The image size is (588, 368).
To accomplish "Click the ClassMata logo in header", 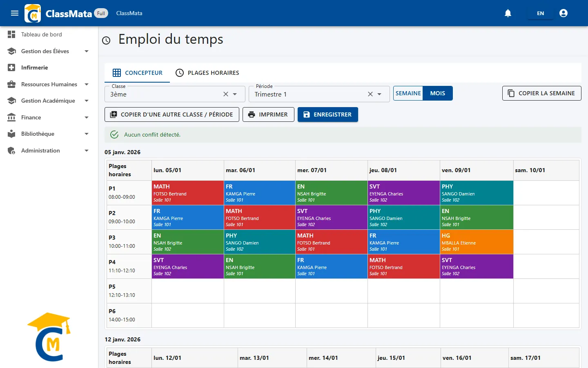I will point(33,13).
